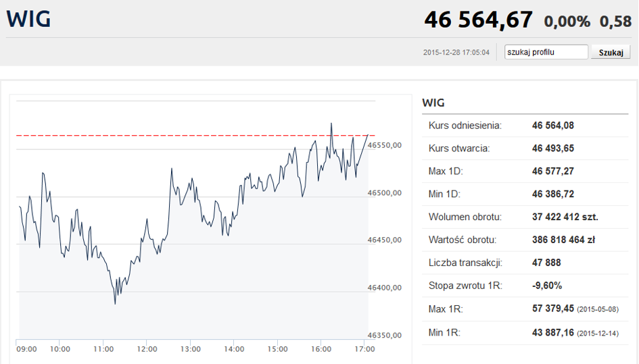
Task: Select the daily max 46 577,27
Action: 552,171
